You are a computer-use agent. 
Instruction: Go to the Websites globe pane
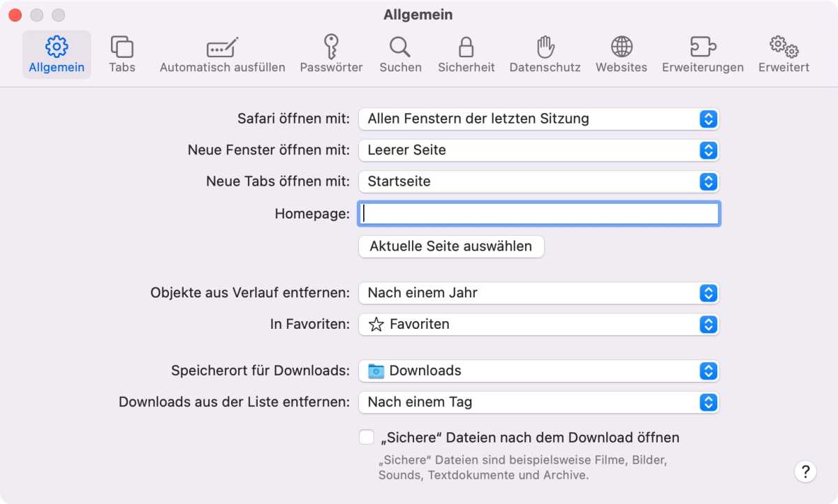(621, 54)
